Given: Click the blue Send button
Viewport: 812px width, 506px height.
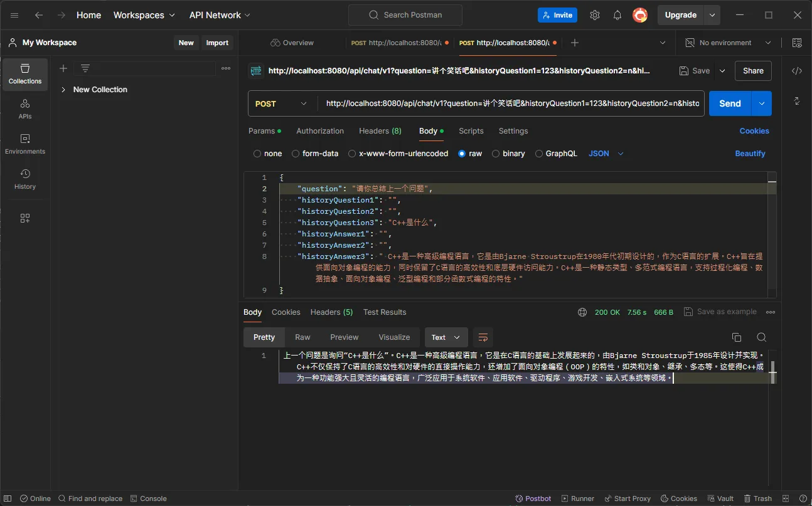Looking at the screenshot, I should pos(729,104).
